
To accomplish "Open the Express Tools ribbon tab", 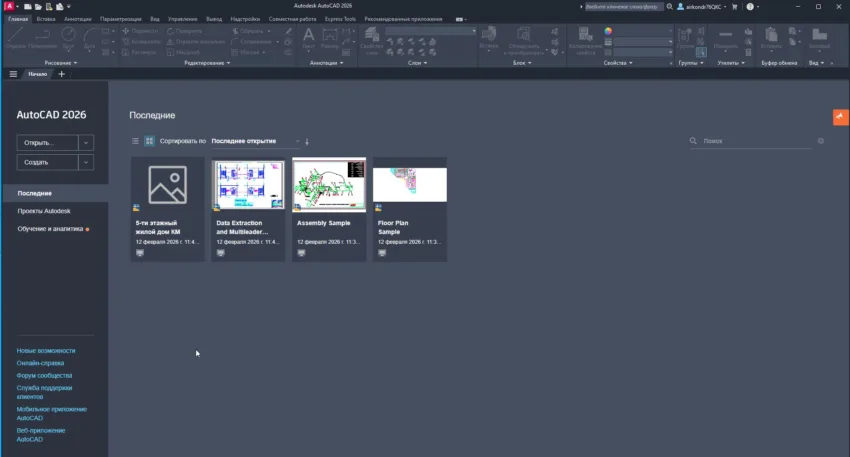I will point(340,19).
